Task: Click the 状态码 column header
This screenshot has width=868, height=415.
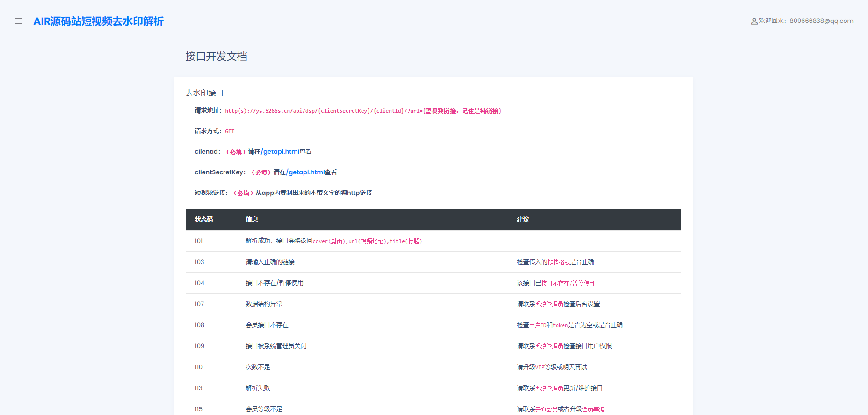Action: [x=203, y=219]
